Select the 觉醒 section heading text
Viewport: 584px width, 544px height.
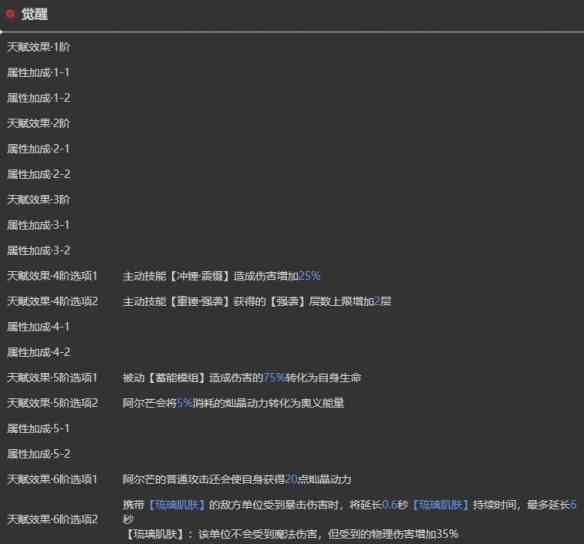(34, 15)
